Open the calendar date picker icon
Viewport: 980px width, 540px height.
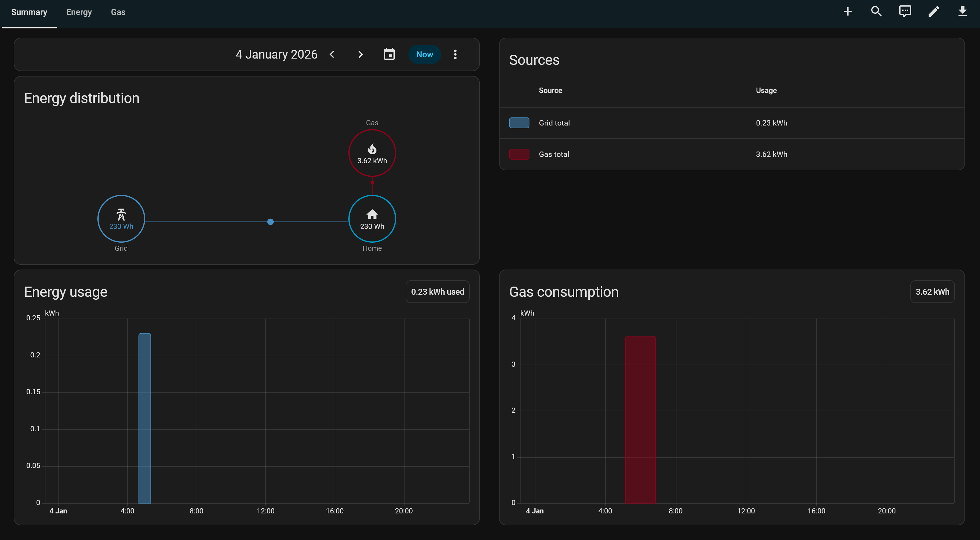pyautogui.click(x=389, y=54)
